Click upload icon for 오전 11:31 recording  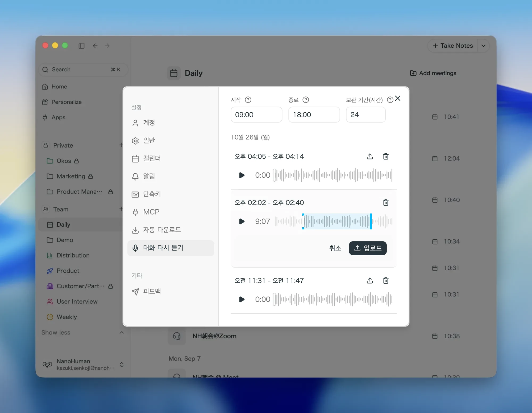click(370, 280)
